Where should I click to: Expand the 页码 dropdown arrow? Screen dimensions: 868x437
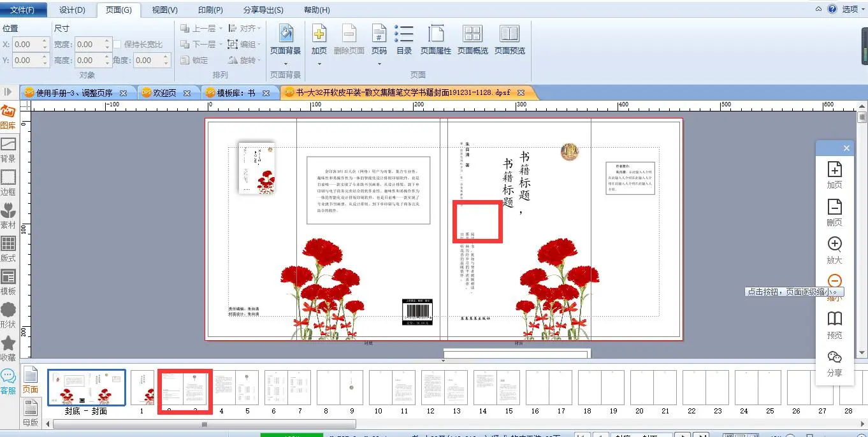(x=379, y=63)
